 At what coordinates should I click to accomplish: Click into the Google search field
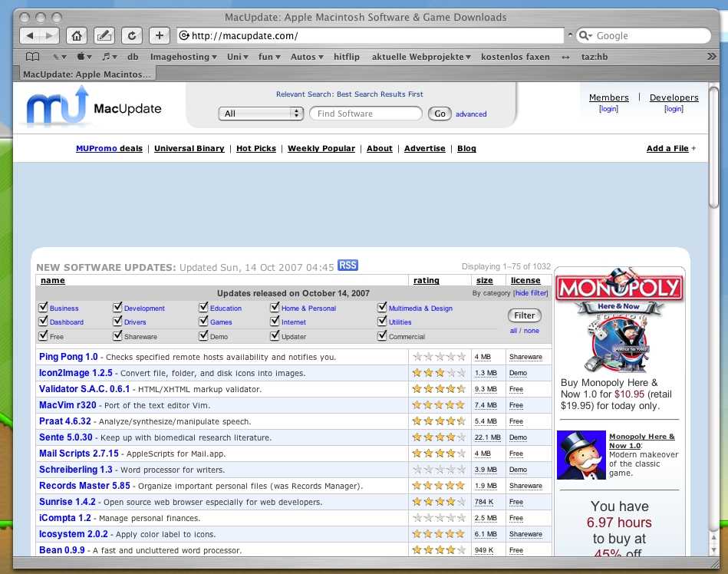point(644,36)
